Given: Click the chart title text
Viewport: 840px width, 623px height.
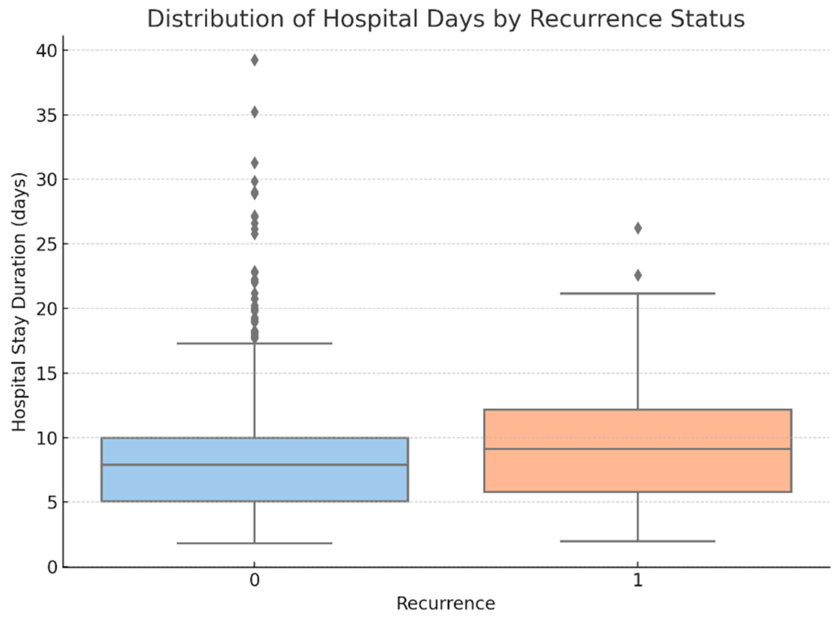Looking at the screenshot, I should coord(446,19).
